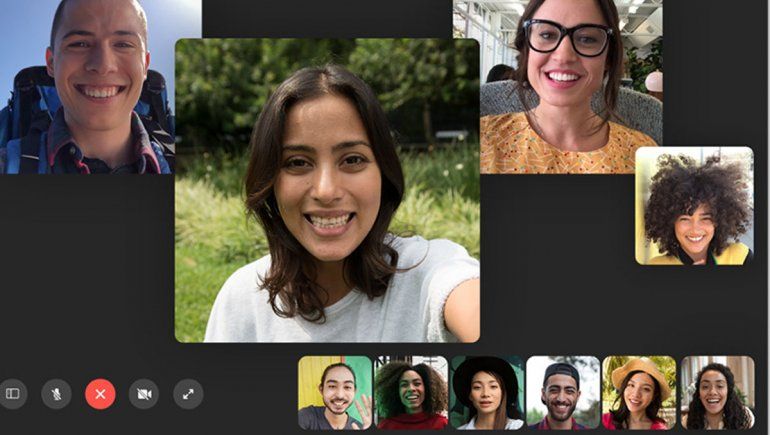770x435 pixels.
Task: Hang up the group FaceTime call
Action: [x=100, y=394]
